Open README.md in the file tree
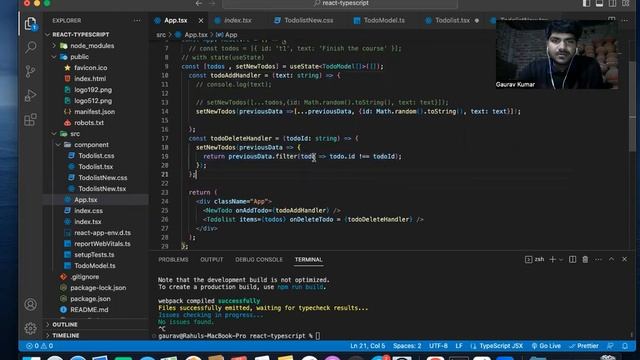This screenshot has width=640, height=360. (89, 310)
